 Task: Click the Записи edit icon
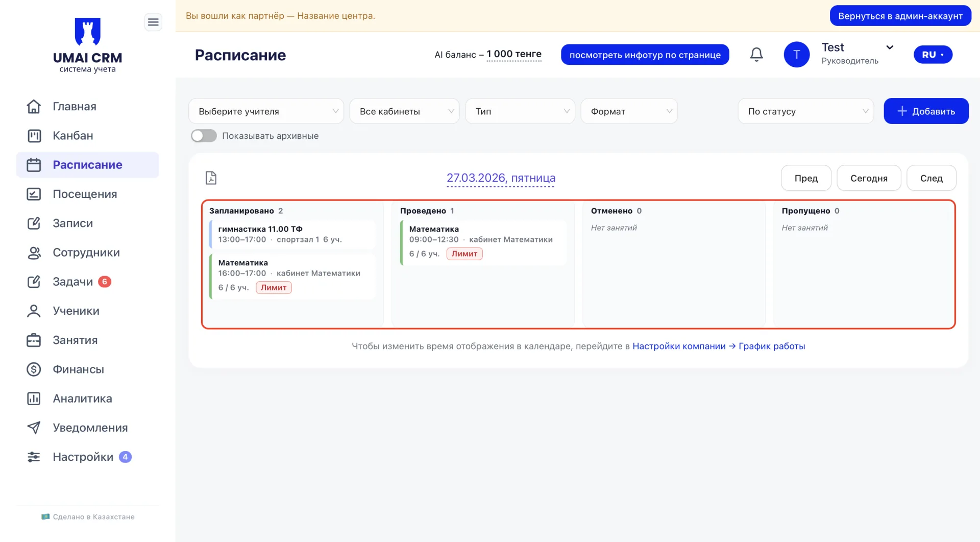click(x=34, y=223)
